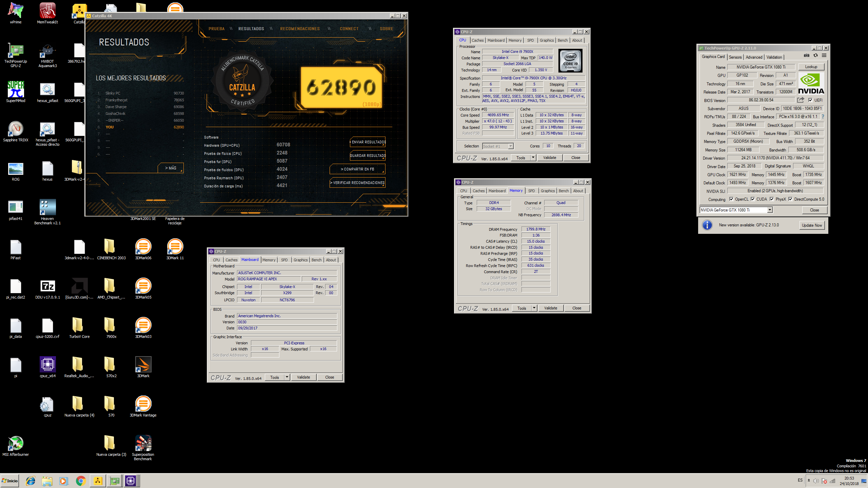Launch SuperPiMod from the desktop
Image resolution: width=868 pixels, height=488 pixels.
[x=16, y=92]
